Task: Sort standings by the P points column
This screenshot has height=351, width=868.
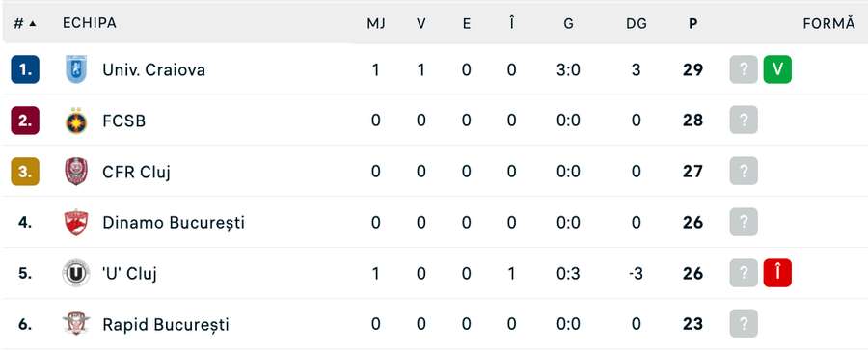Action: [x=692, y=24]
